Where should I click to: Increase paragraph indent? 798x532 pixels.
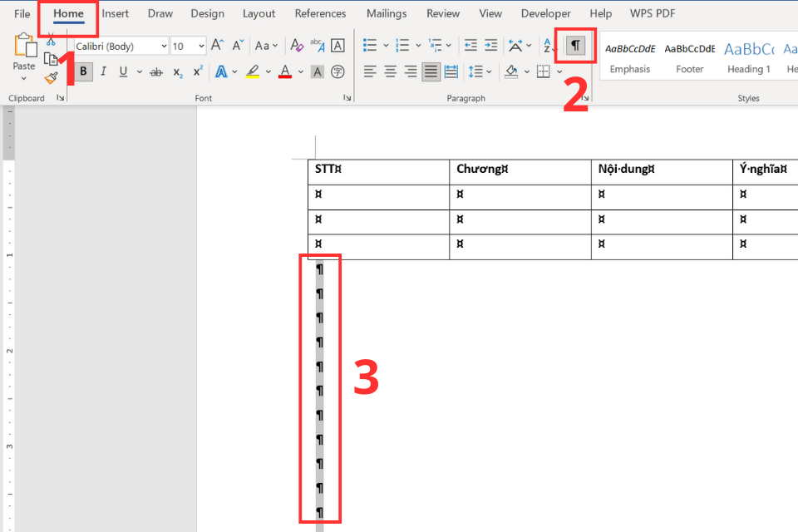[x=491, y=46]
